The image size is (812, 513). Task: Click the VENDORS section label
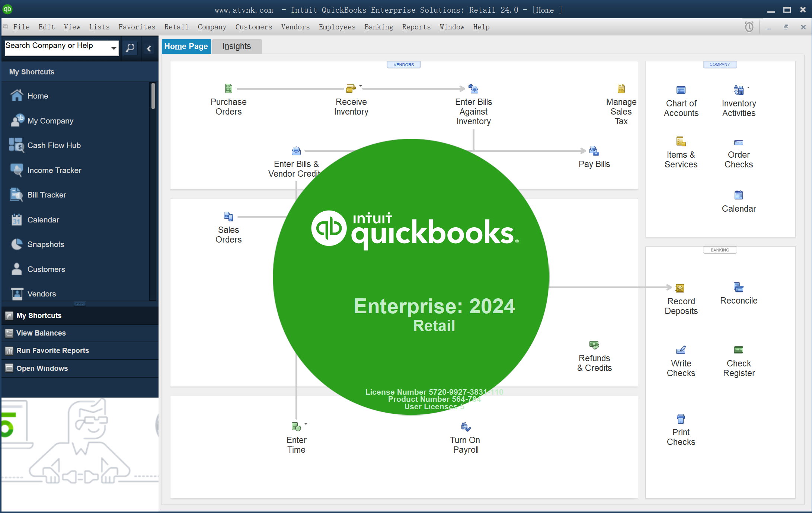[x=404, y=65]
